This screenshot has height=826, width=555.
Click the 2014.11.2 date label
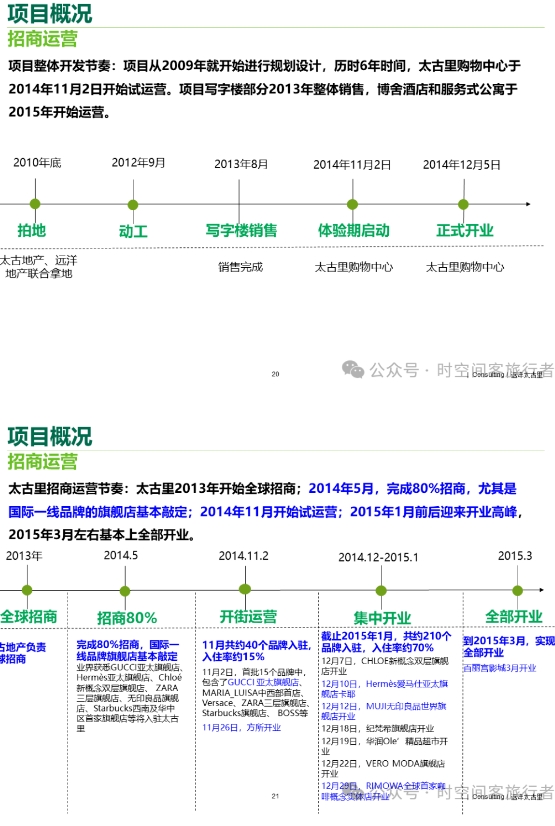[x=243, y=556]
